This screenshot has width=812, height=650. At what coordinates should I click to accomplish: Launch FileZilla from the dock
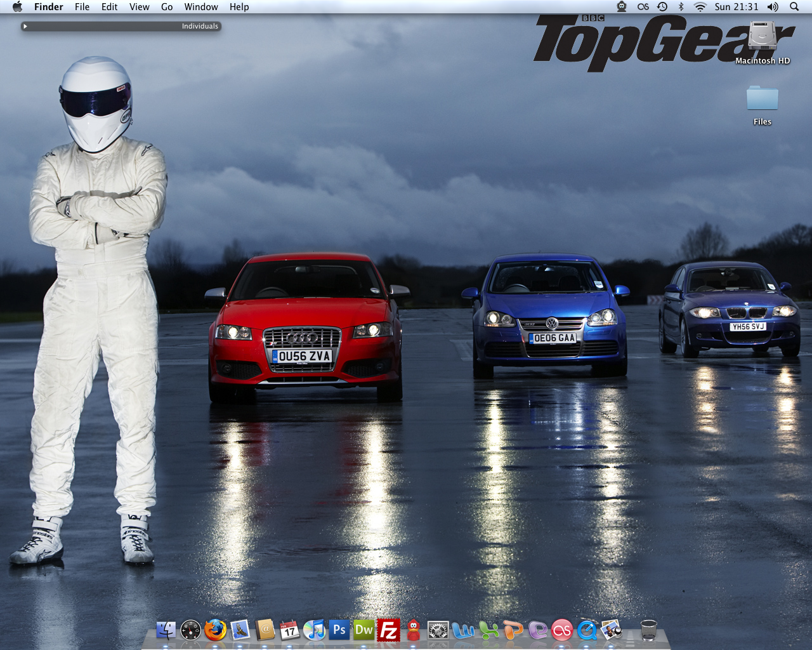pyautogui.click(x=388, y=630)
